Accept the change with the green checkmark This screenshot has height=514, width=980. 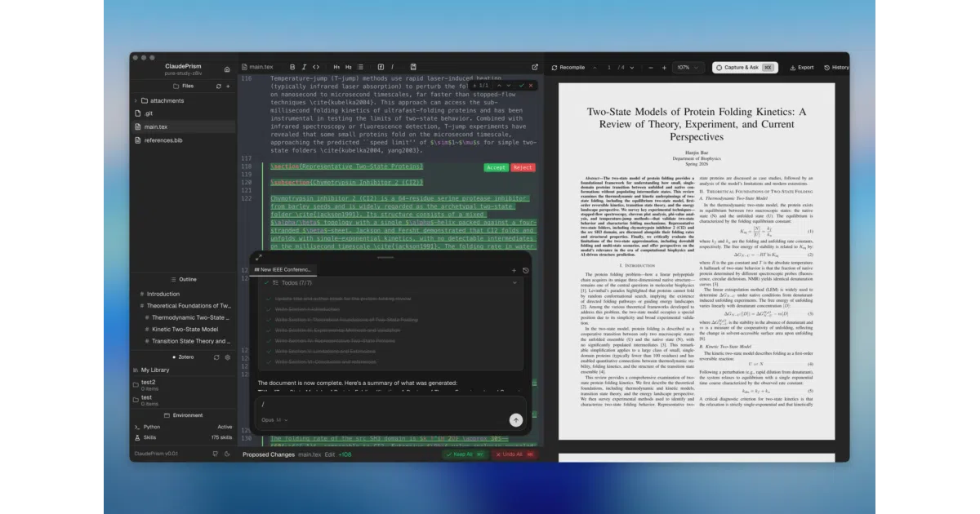pyautogui.click(x=521, y=85)
